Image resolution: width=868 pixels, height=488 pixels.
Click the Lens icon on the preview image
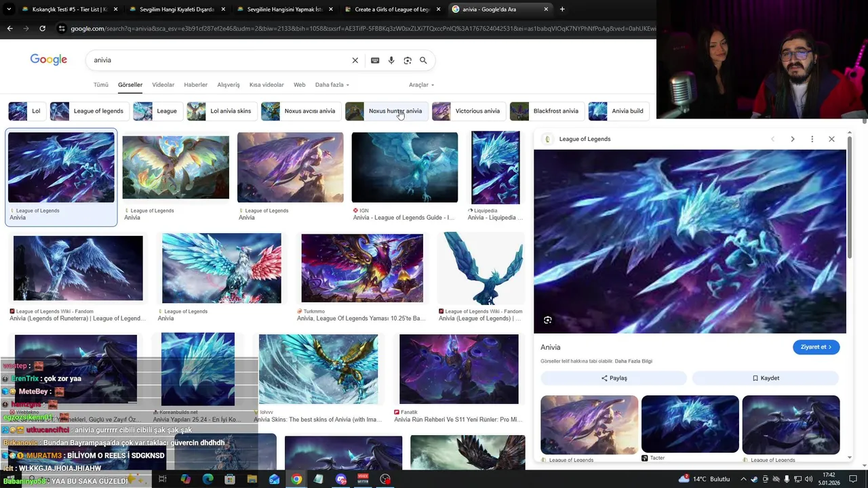tap(548, 320)
